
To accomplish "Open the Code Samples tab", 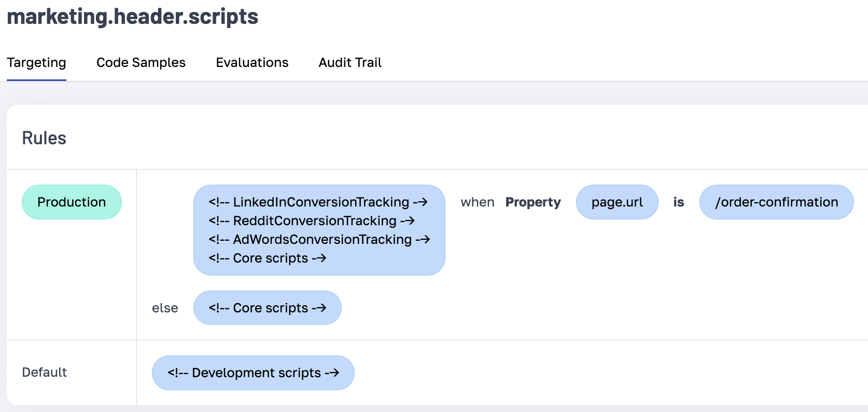I will (141, 62).
